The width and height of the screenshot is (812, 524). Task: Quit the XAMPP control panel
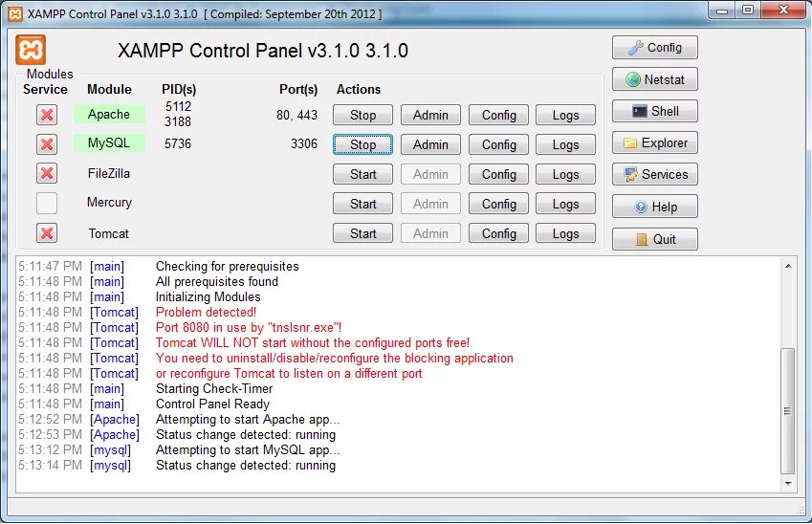point(654,239)
